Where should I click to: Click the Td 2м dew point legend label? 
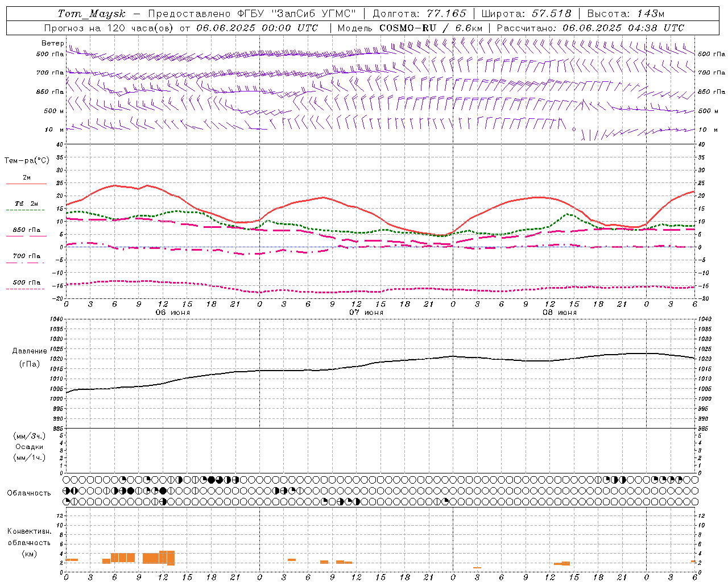tap(27, 203)
